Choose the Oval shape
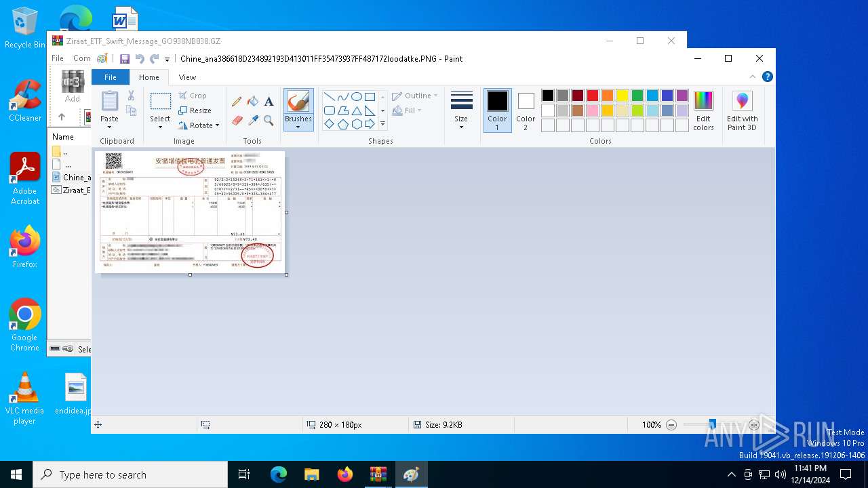 [356, 96]
